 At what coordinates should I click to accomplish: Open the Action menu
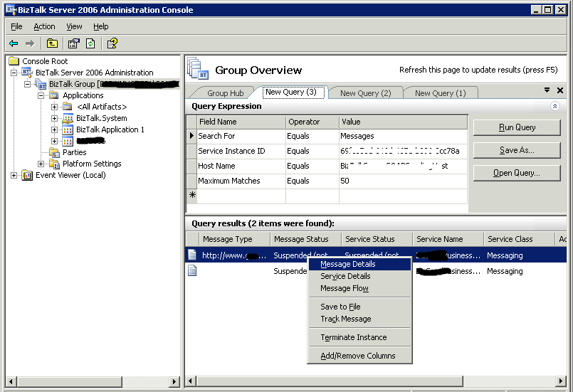point(44,26)
